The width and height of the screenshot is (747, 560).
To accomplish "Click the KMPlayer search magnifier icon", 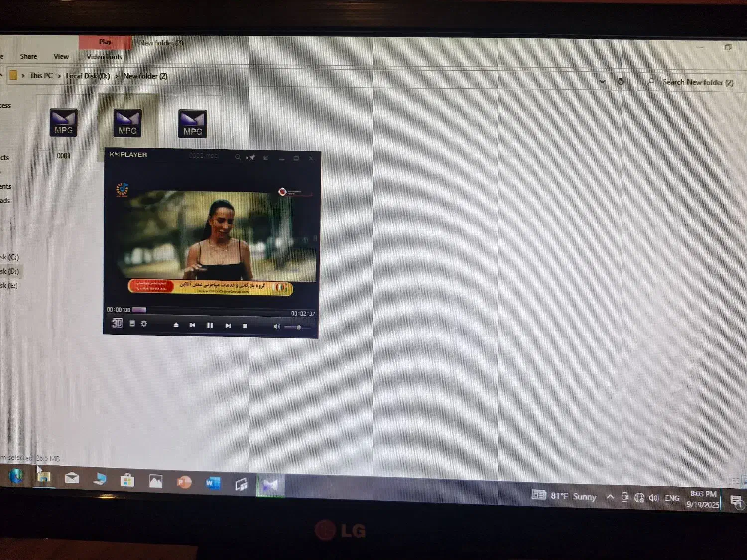I will click(x=238, y=157).
